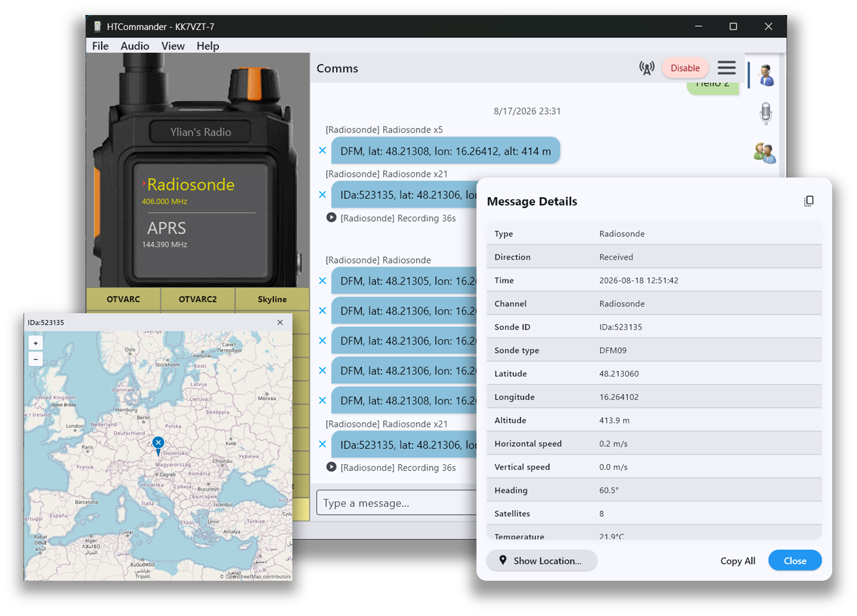857x616 pixels.
Task: Click the Type a message input field
Action: point(397,502)
